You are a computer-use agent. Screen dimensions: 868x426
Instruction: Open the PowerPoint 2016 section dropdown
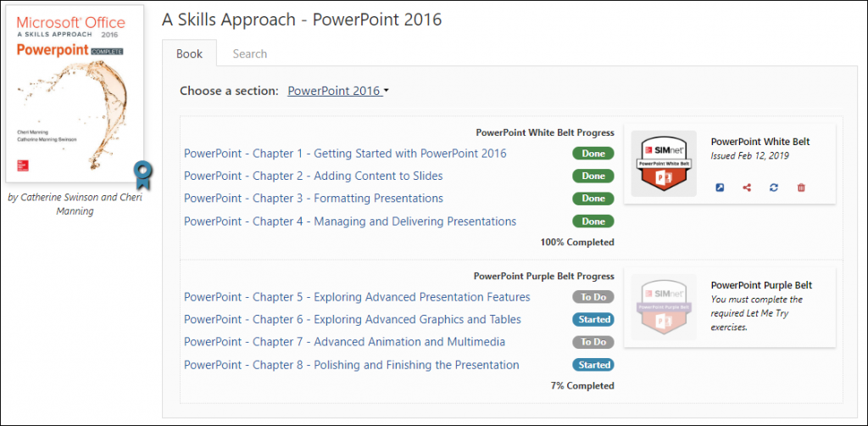[337, 91]
